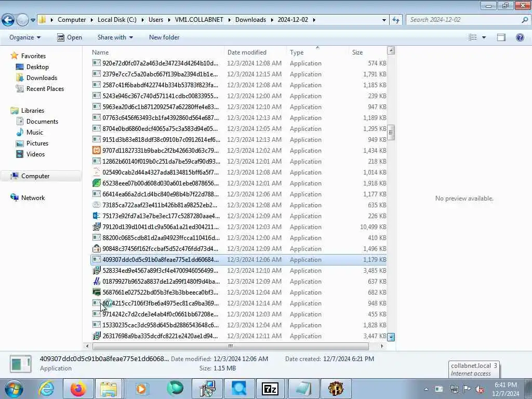The image size is (532, 399).
Task: Select file 2379e7cc7c5a20abc667f139...
Action: coord(239,74)
